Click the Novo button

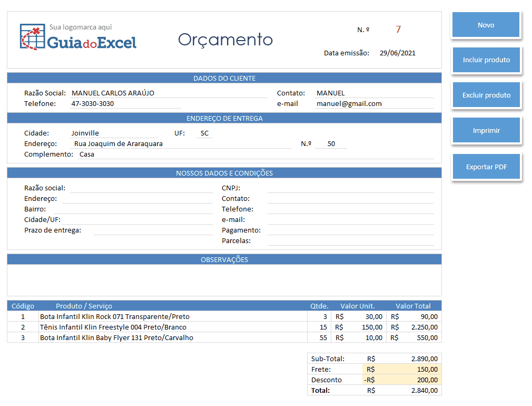tap(486, 25)
